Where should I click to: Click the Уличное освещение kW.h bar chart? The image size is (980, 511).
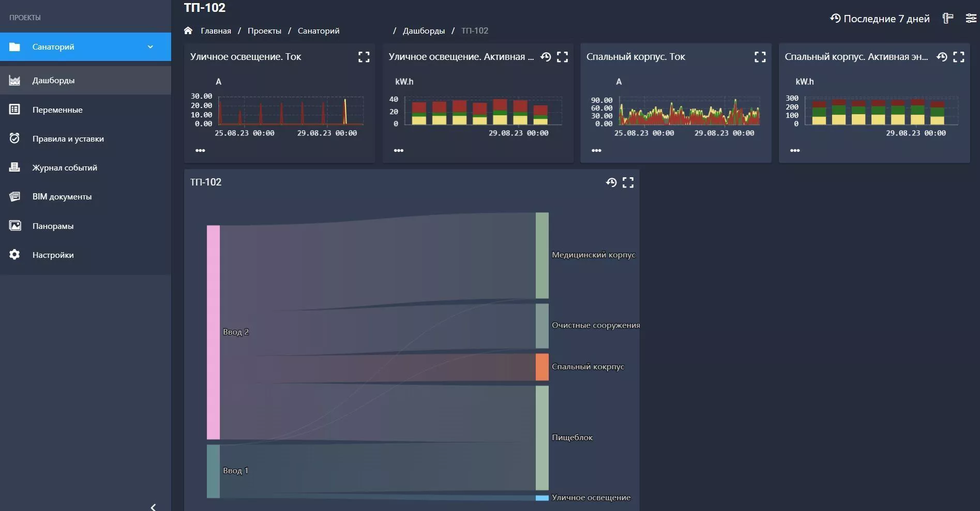pyautogui.click(x=483, y=111)
